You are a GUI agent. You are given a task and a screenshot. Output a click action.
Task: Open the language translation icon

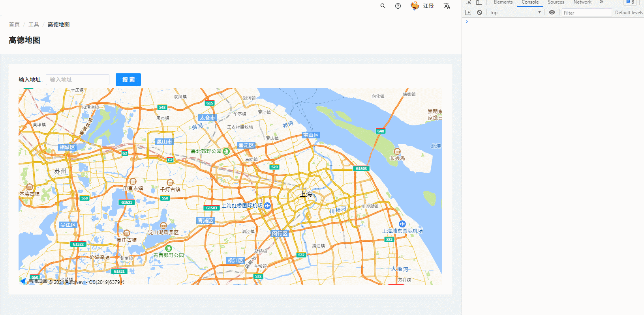[x=447, y=6]
